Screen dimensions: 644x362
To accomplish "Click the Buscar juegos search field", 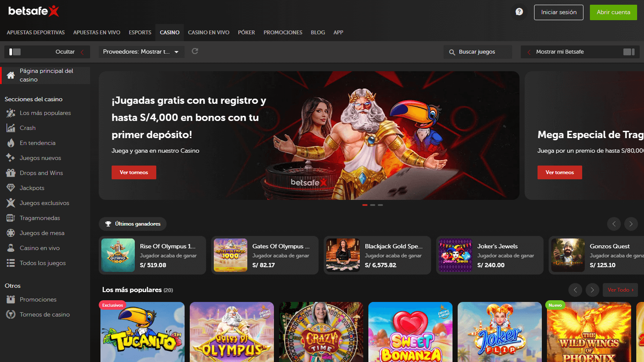I will (x=477, y=51).
